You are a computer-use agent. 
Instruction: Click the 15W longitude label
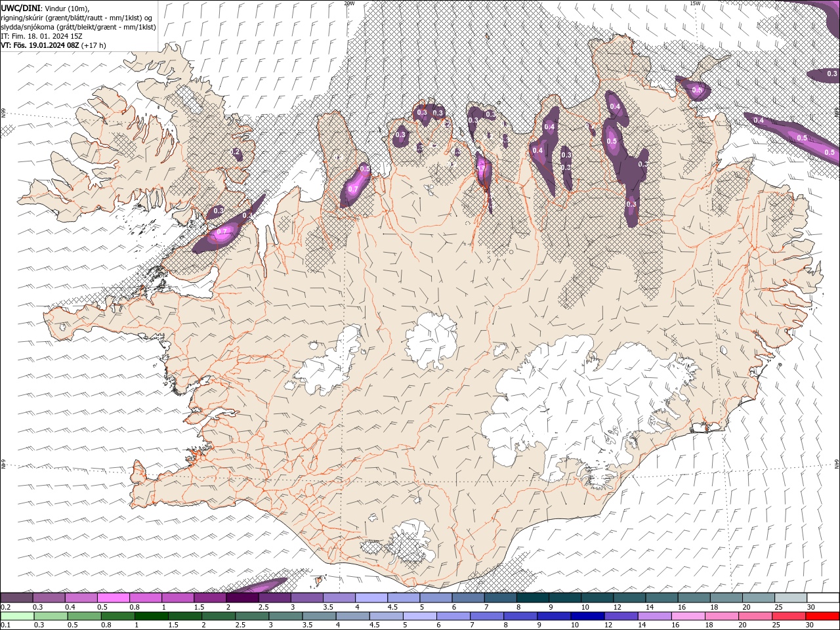pos(695,3)
